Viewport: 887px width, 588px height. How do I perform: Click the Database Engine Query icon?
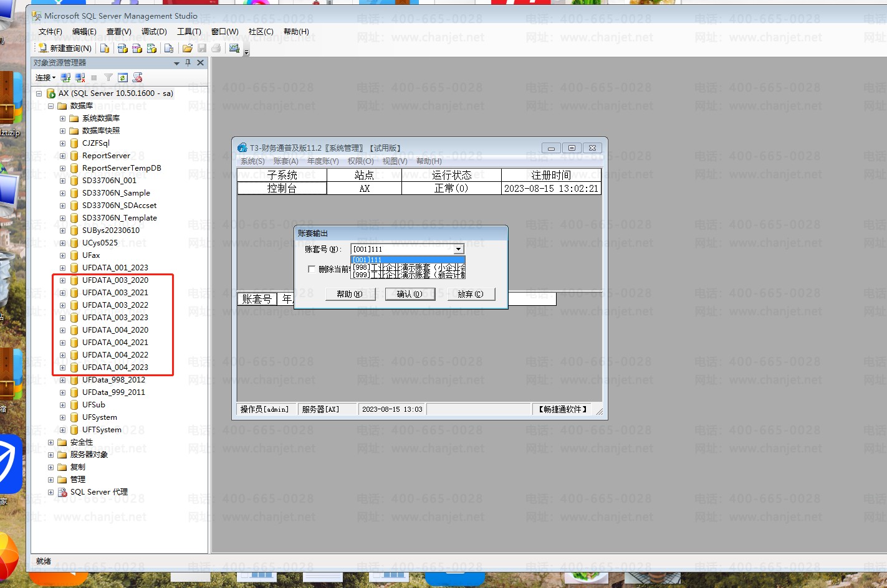[105, 48]
